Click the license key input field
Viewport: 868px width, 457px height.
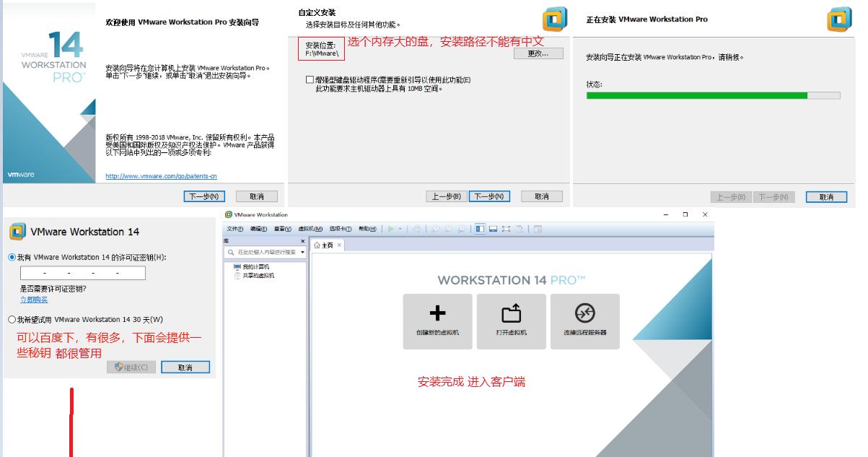pyautogui.click(x=83, y=273)
